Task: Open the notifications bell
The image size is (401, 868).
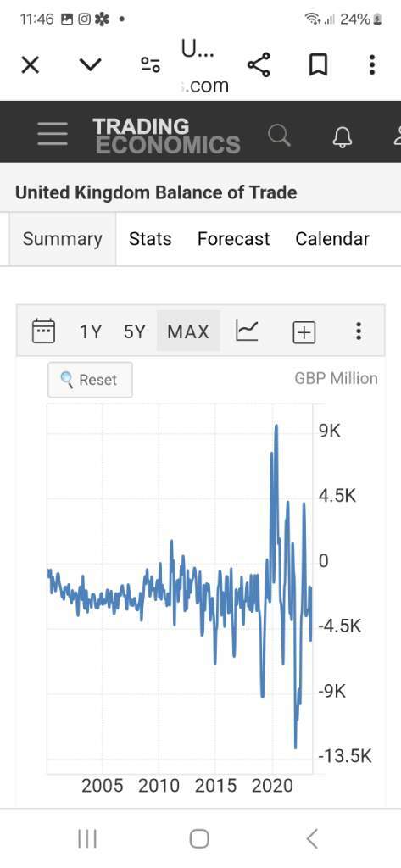Action: click(343, 136)
